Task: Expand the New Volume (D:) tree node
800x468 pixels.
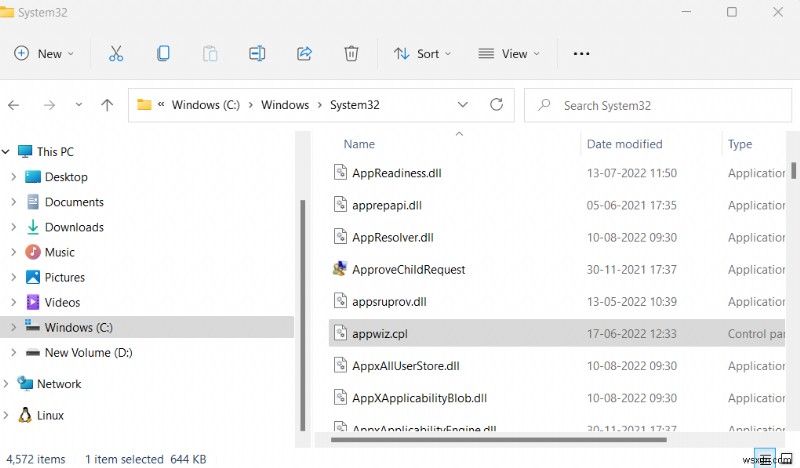Action: point(14,352)
